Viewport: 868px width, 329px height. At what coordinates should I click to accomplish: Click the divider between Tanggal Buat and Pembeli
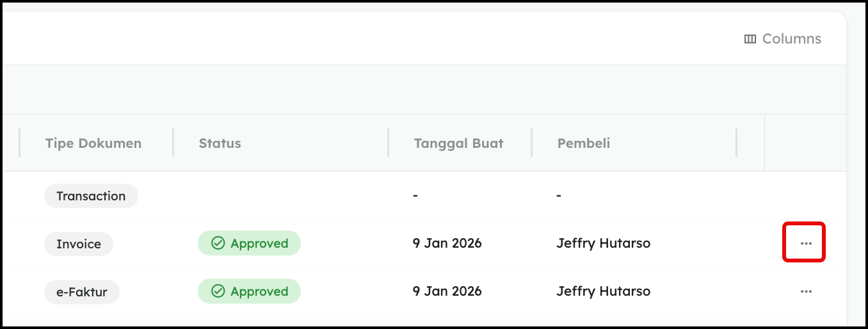pos(531,143)
